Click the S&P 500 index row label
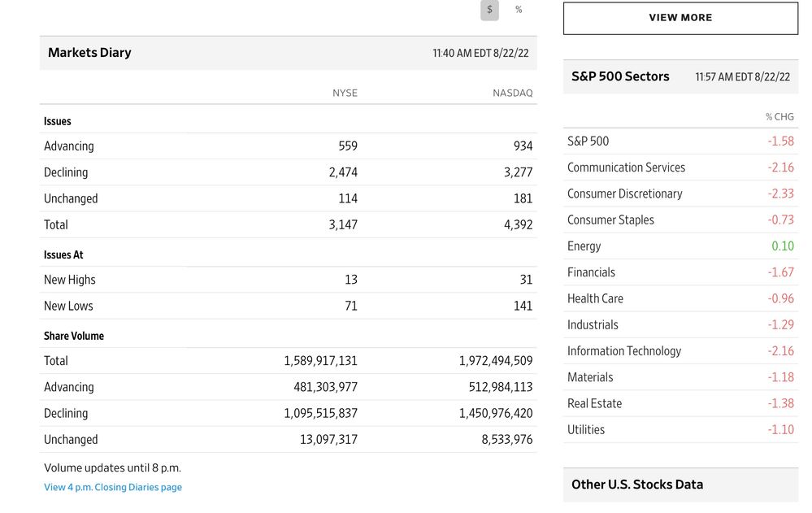 point(588,141)
